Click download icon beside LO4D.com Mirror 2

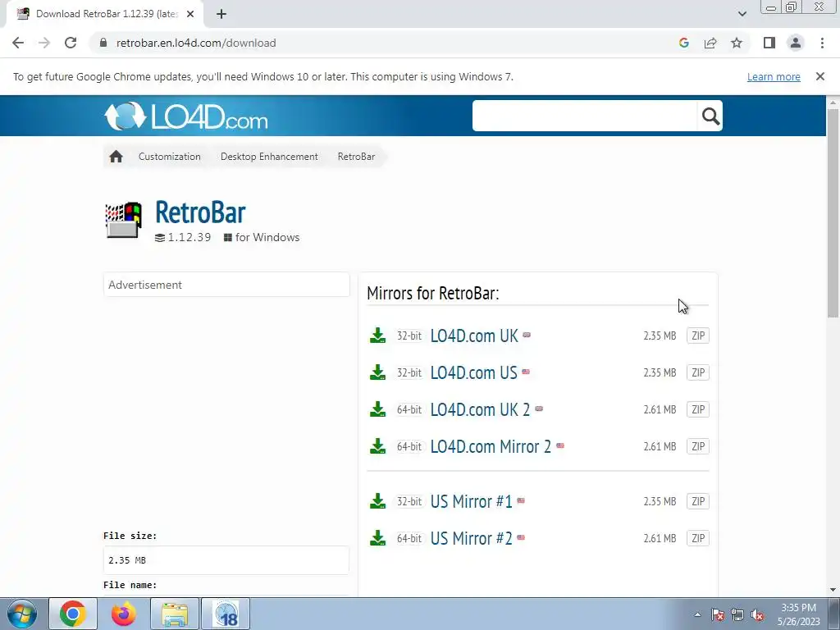(377, 446)
